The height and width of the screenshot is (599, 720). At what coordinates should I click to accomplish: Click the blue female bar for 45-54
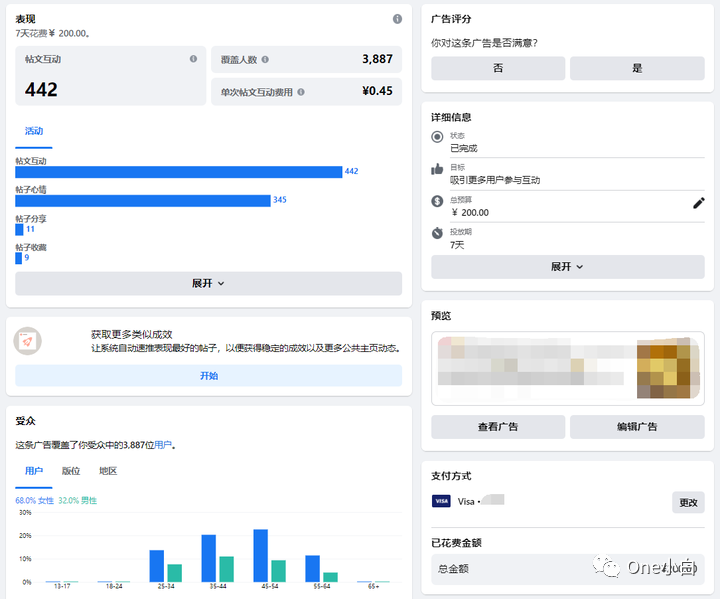tap(260, 556)
